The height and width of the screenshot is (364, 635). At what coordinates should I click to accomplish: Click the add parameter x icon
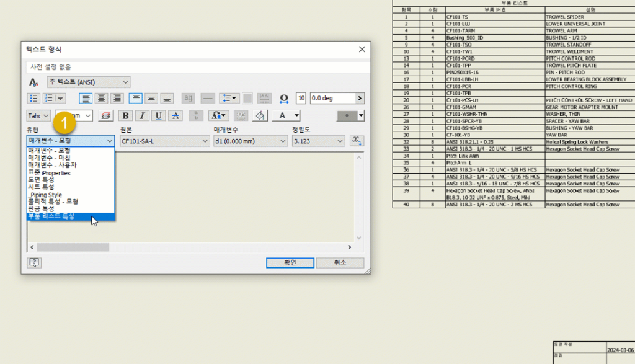coord(357,141)
